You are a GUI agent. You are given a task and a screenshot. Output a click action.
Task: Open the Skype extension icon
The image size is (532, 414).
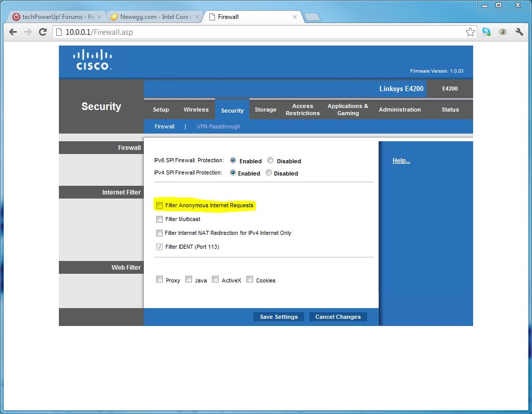pos(486,32)
